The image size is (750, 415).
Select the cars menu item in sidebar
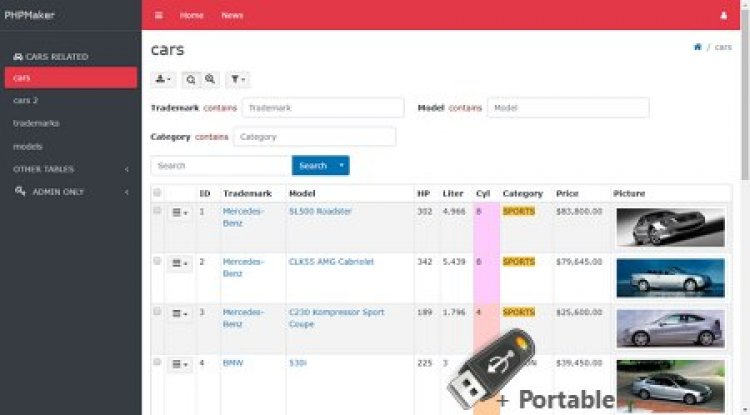(71, 77)
